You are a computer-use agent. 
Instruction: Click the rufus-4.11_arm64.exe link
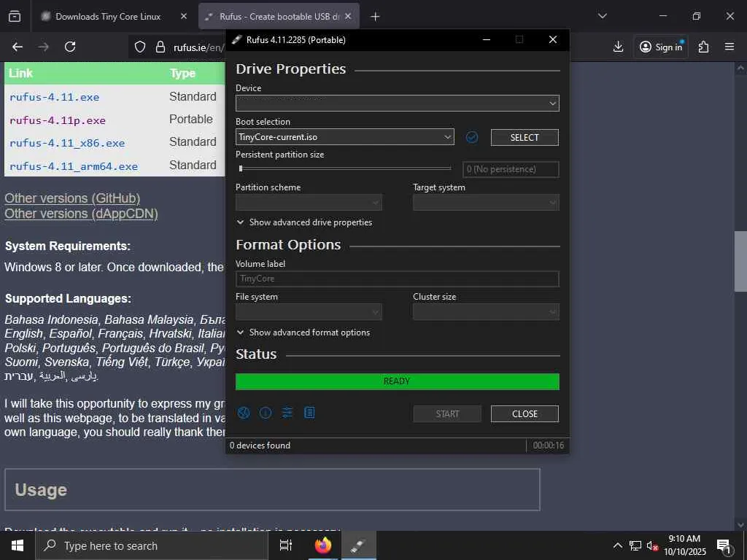pos(74,166)
